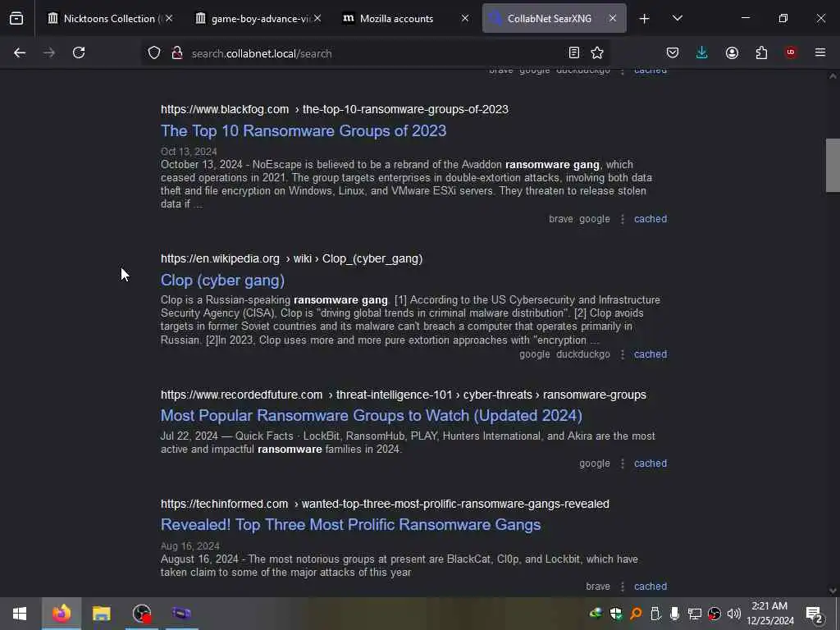Screen dimensions: 840x630
Task: Expand more options for techinformed result
Action: coord(623,587)
